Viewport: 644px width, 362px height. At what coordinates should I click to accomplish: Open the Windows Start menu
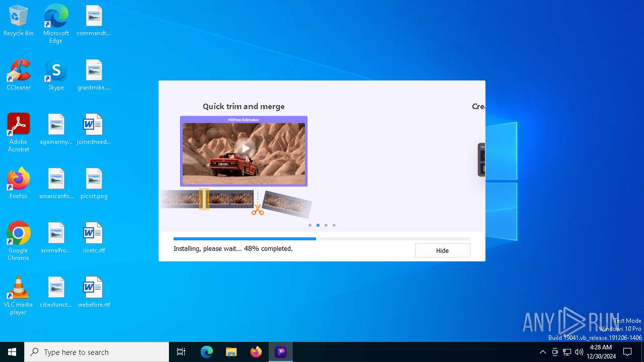coord(12,352)
